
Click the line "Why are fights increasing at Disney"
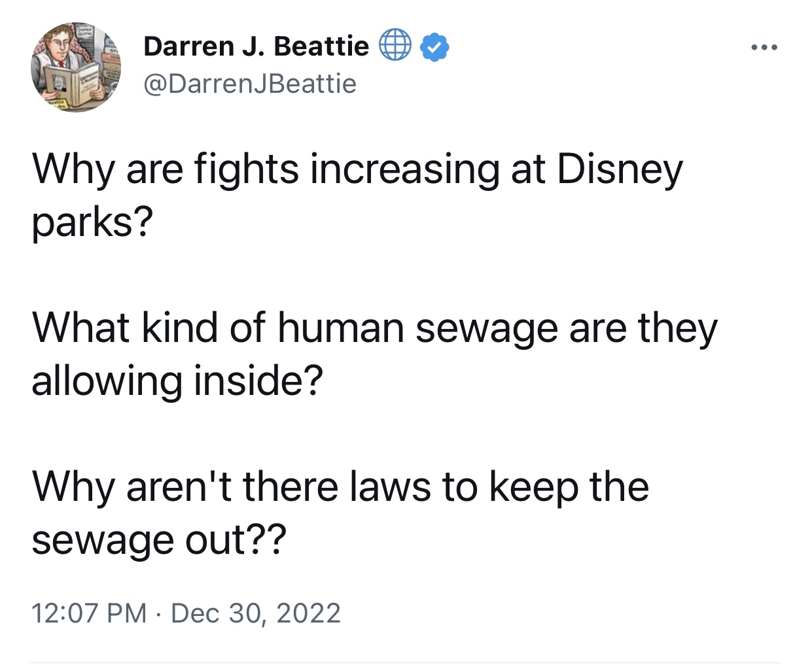357,169
